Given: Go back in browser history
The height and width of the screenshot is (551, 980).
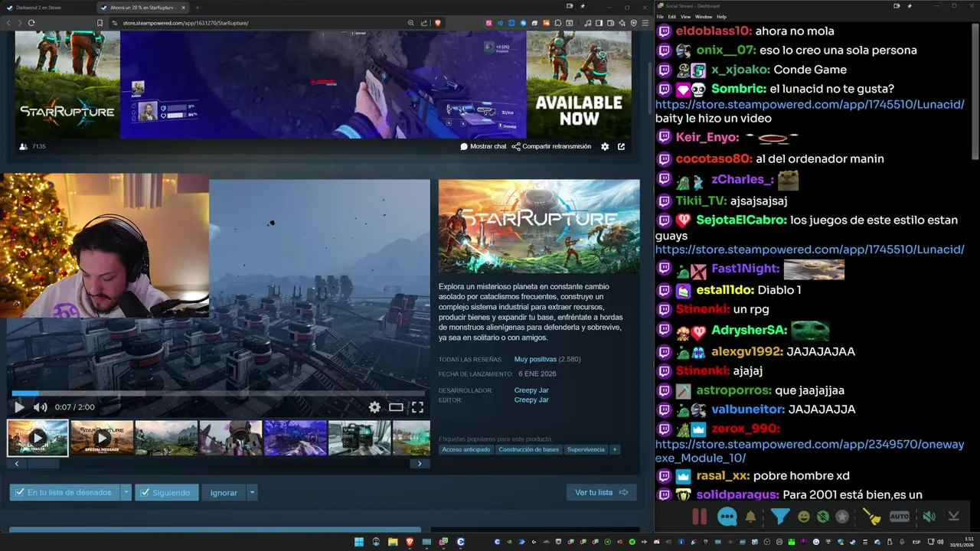Looking at the screenshot, I should [8, 23].
